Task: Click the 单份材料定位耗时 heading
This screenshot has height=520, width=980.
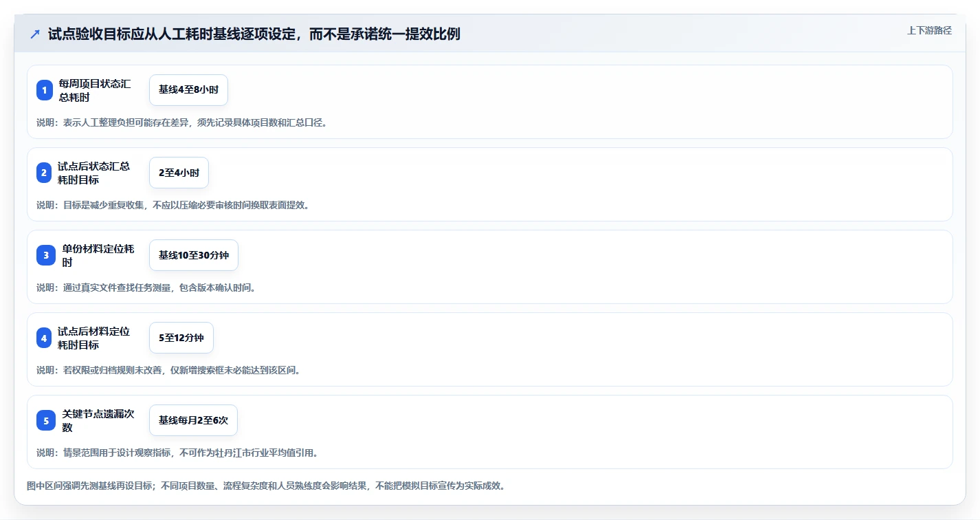Action: 98,255
